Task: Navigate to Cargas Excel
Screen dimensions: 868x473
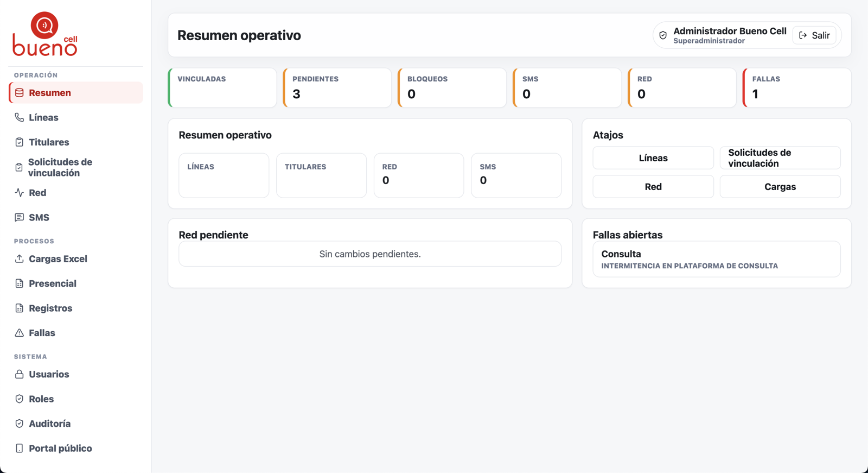Action: tap(76, 259)
